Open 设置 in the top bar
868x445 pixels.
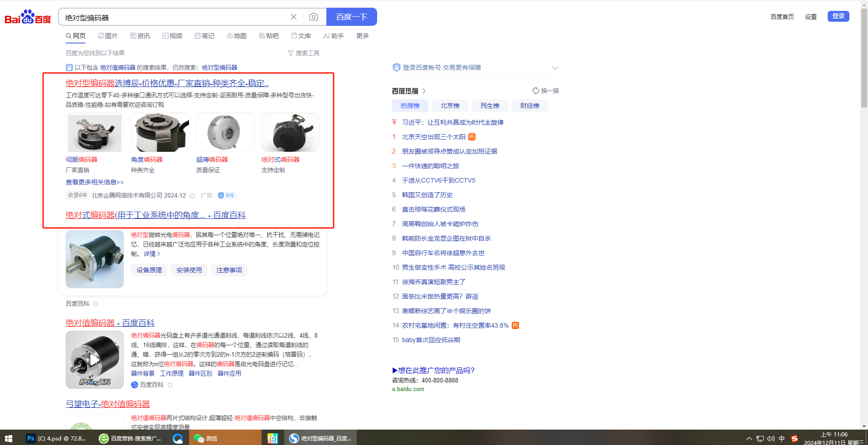coord(811,17)
